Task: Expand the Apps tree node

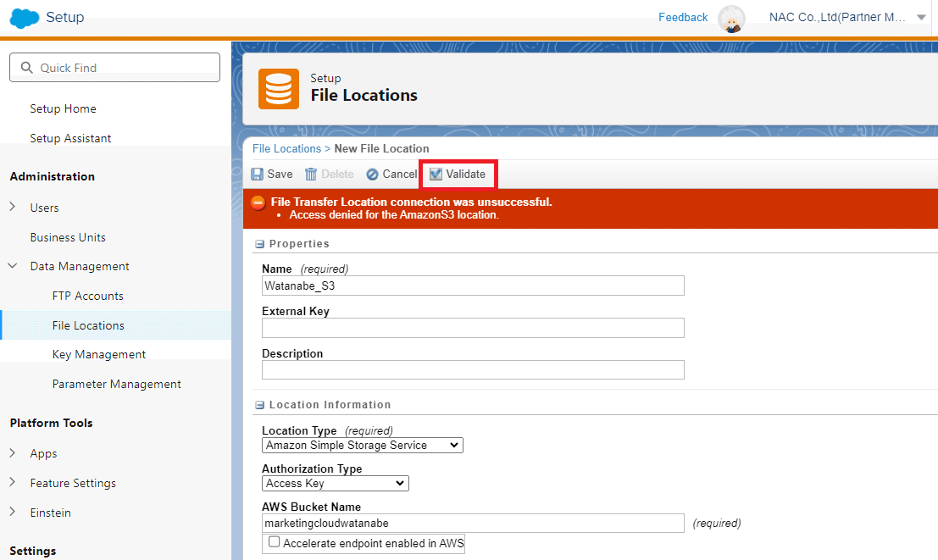Action: coord(13,453)
